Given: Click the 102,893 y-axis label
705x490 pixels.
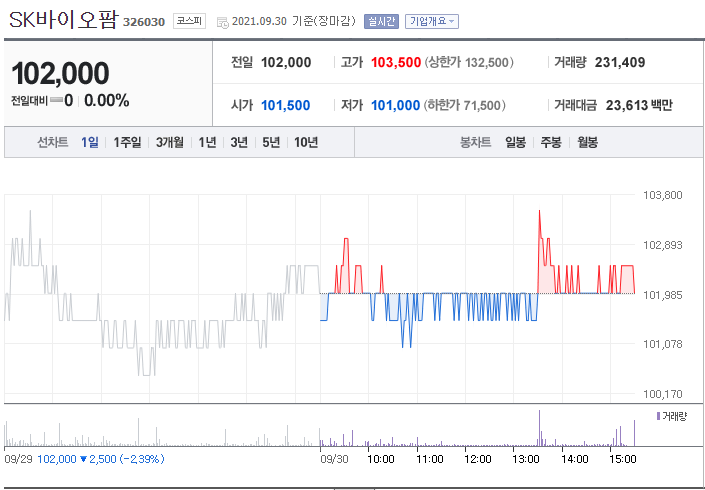Looking at the screenshot, I should point(663,245).
